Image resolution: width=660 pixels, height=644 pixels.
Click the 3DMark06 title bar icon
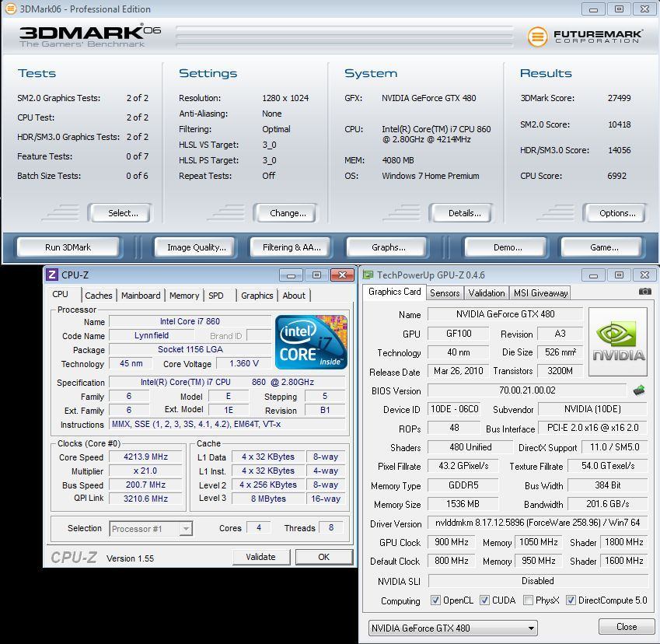10,9
